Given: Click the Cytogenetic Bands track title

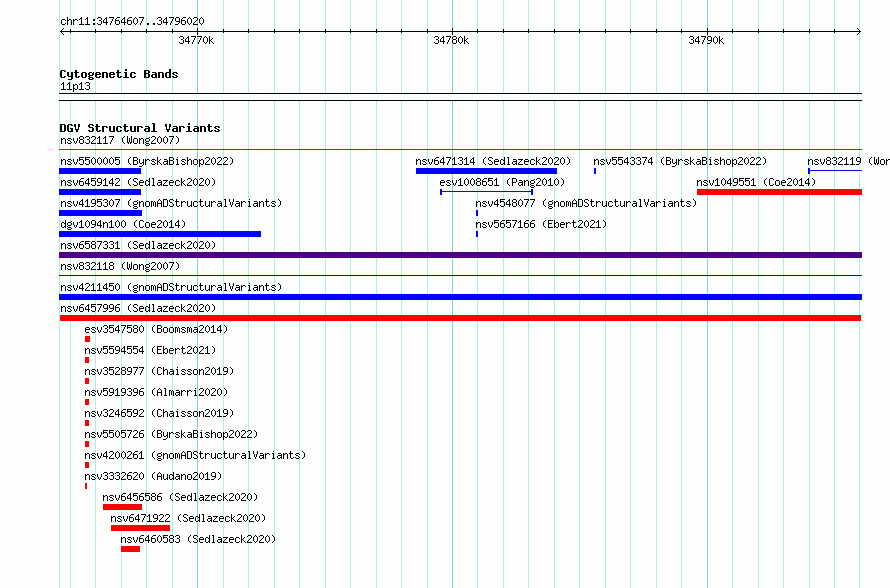Looking at the screenshot, I should (119, 74).
